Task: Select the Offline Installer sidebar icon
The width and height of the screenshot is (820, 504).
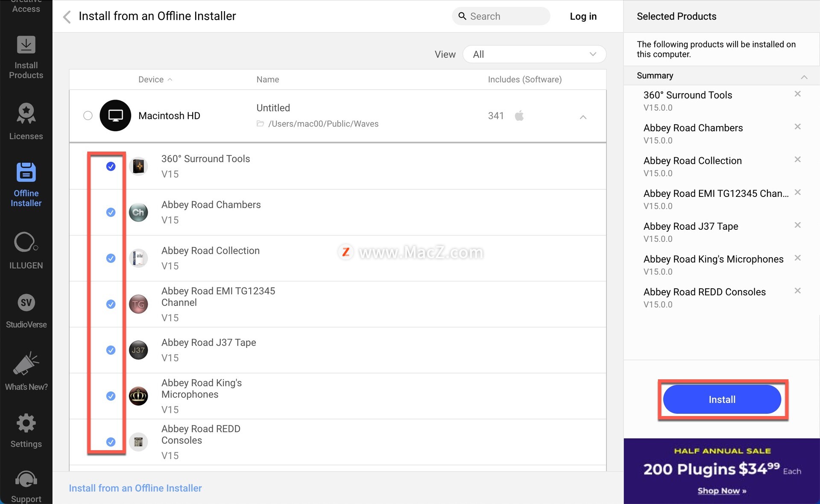Action: point(26,172)
